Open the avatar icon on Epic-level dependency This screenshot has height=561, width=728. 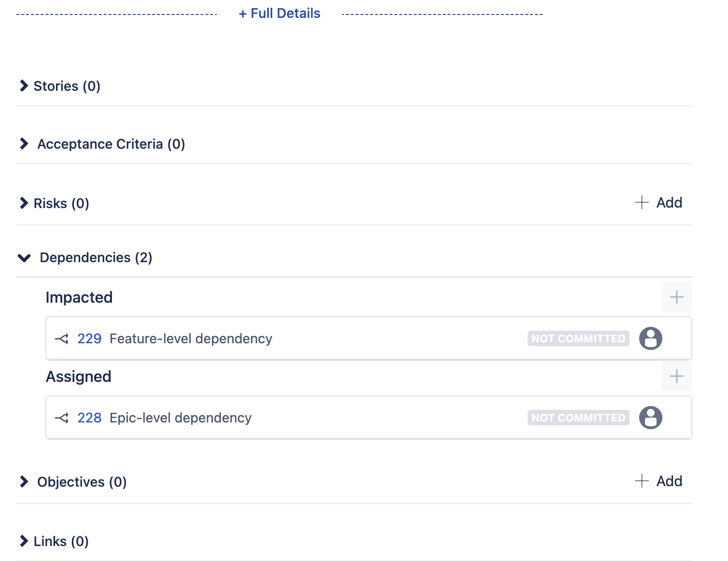click(651, 418)
